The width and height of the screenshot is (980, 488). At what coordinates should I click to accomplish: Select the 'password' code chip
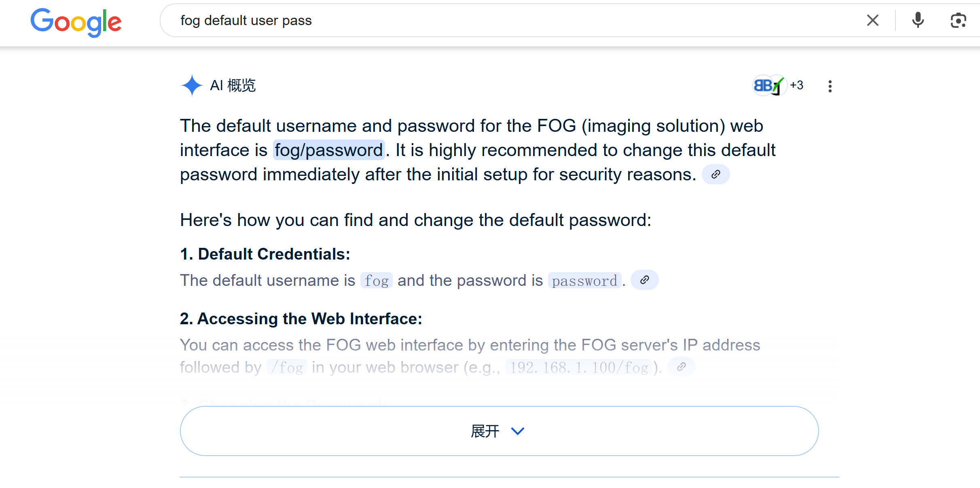(x=584, y=280)
